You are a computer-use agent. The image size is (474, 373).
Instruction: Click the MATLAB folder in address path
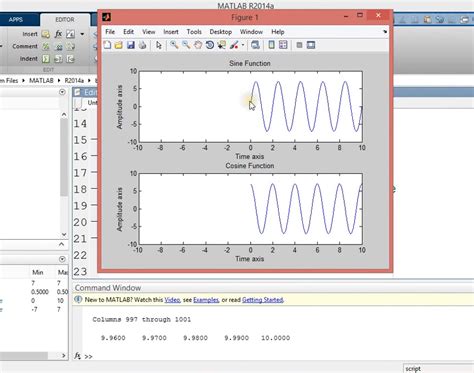tap(41, 80)
